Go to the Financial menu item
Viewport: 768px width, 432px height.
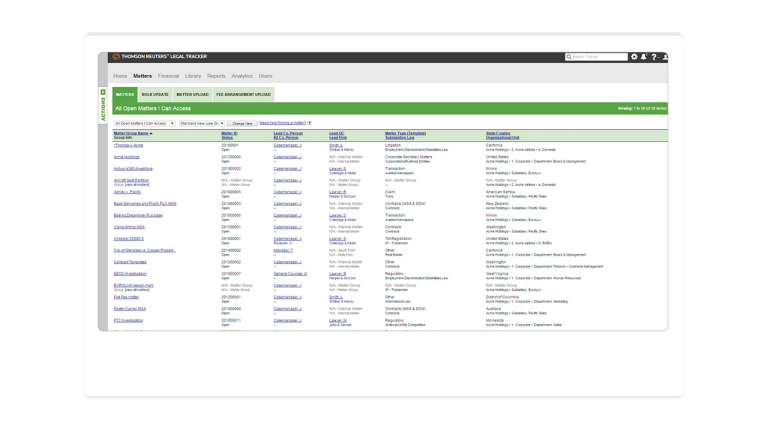(x=168, y=76)
